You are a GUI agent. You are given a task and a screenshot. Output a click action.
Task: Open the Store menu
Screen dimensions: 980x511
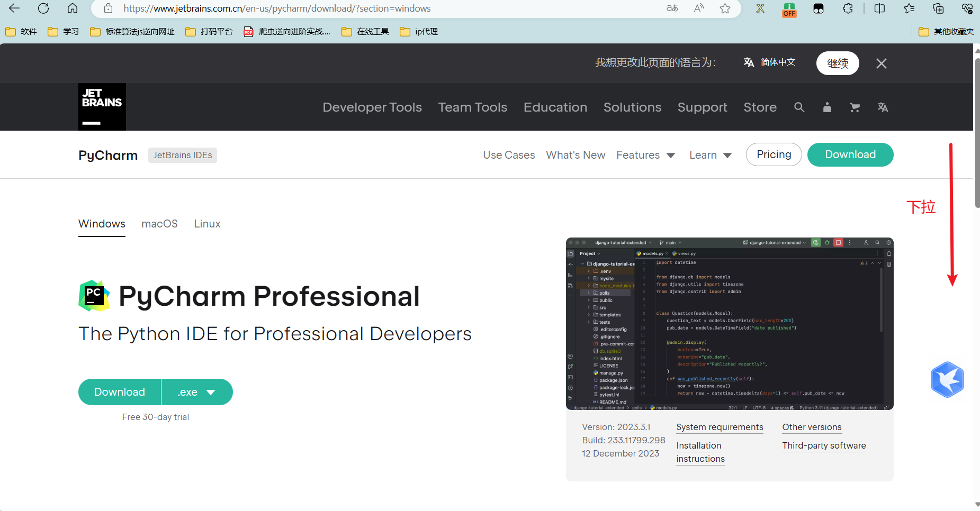(x=760, y=107)
